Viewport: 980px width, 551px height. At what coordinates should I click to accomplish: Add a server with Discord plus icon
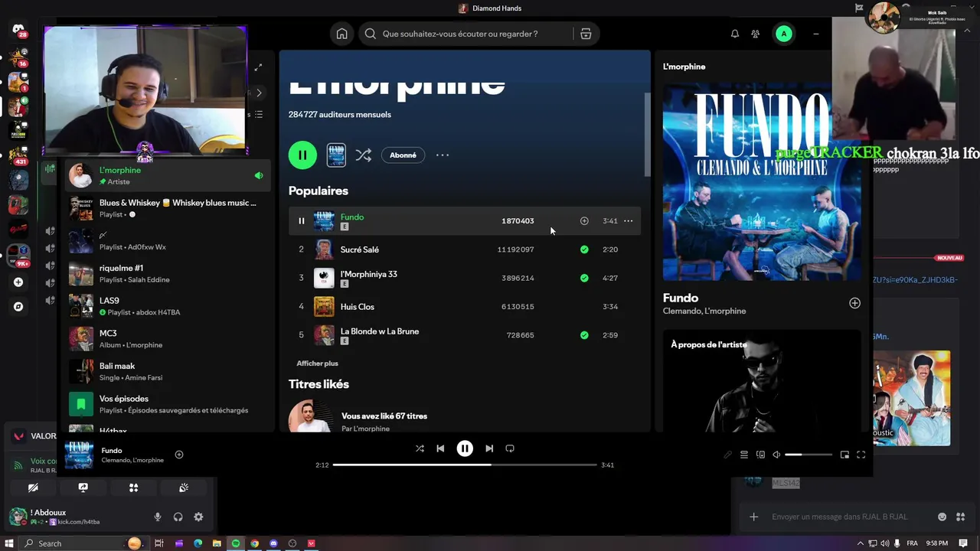point(18,282)
